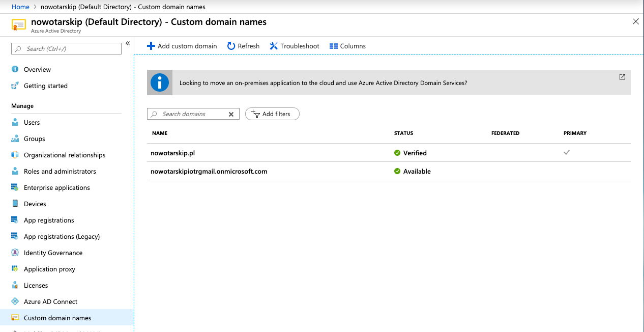Click the Enterprise applications icon
644x332 pixels.
pyautogui.click(x=15, y=187)
